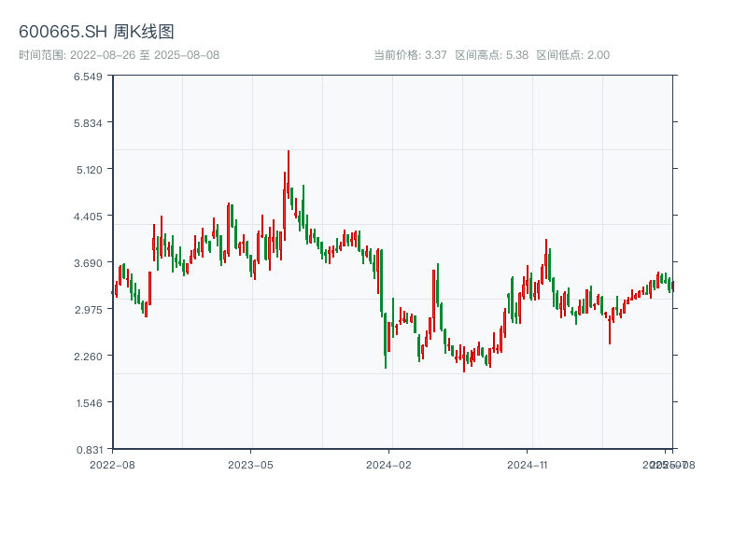Screen dimensions: 747x560
Task: Click the y-axis value 2.260
Action: coord(88,357)
